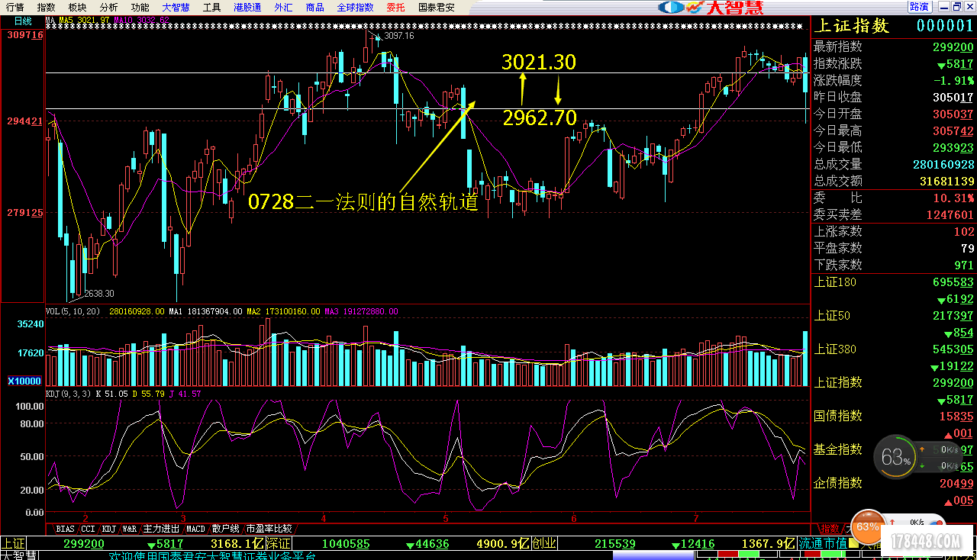This screenshot has width=977, height=560.
Task: Open the 企债指数 index row
Action: [x=895, y=484]
